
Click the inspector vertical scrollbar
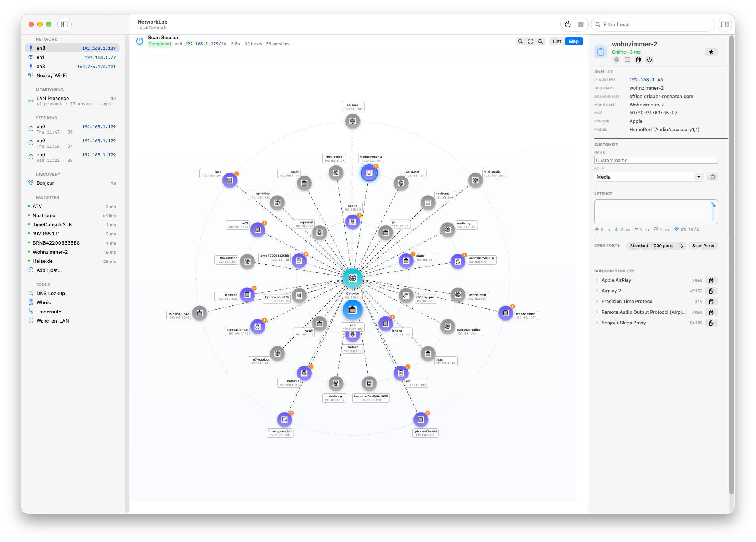click(x=731, y=265)
